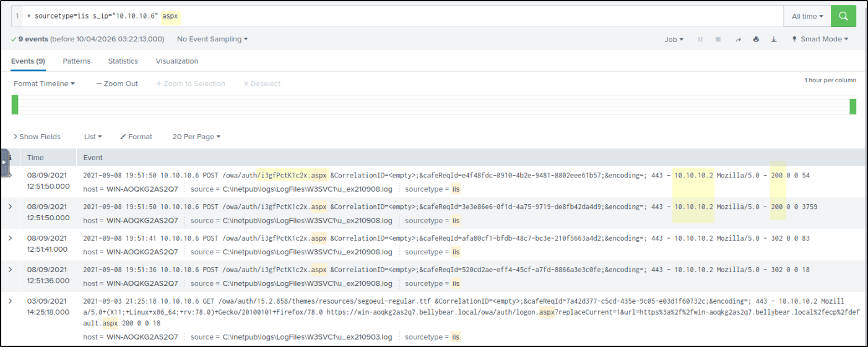Open the Format pencil option

pos(136,137)
